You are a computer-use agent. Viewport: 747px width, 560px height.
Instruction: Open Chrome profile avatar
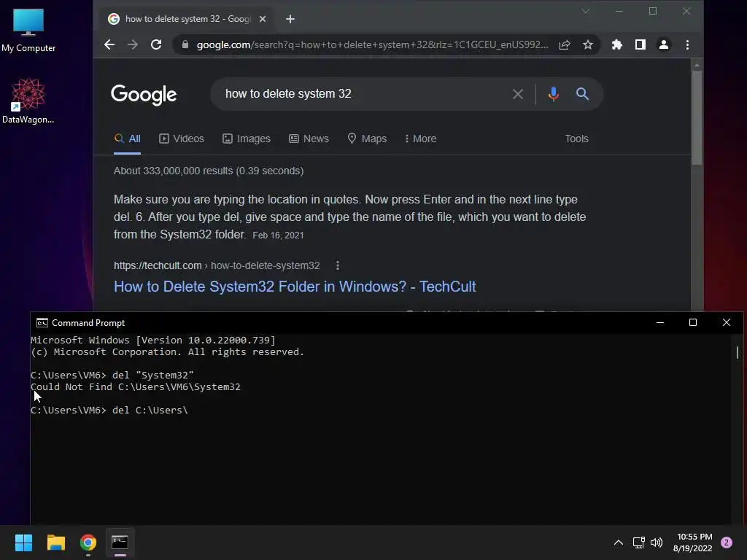click(664, 44)
